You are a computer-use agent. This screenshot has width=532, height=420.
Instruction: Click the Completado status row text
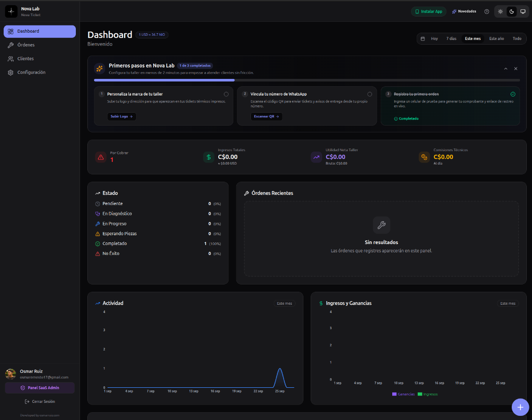(x=115, y=243)
